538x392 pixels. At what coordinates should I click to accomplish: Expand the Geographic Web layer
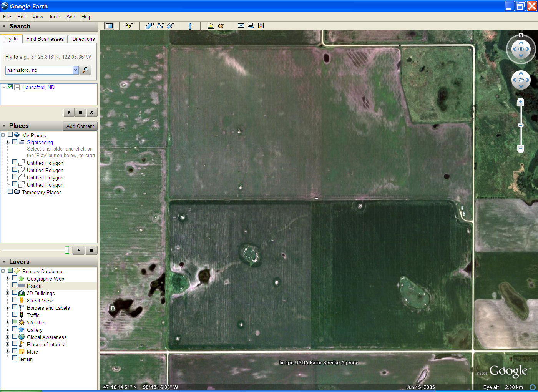(7, 278)
